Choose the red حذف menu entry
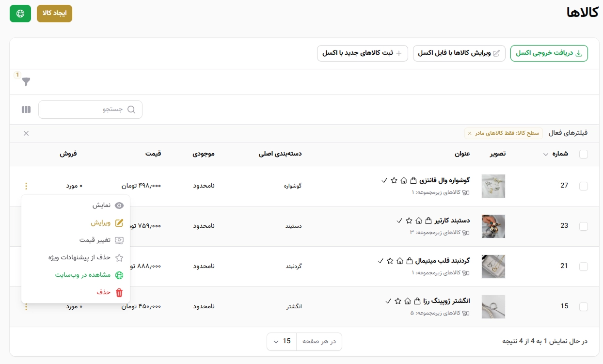 (x=76, y=292)
